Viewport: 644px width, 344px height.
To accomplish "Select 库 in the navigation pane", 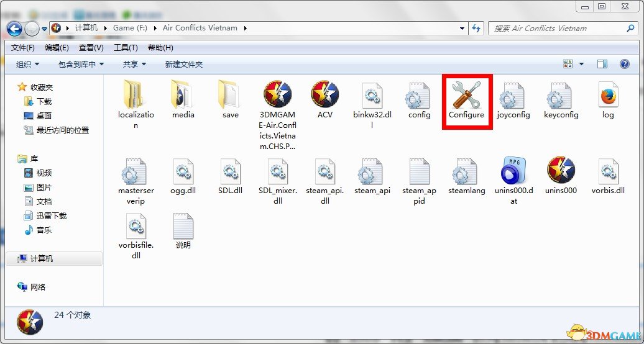I will point(34,158).
